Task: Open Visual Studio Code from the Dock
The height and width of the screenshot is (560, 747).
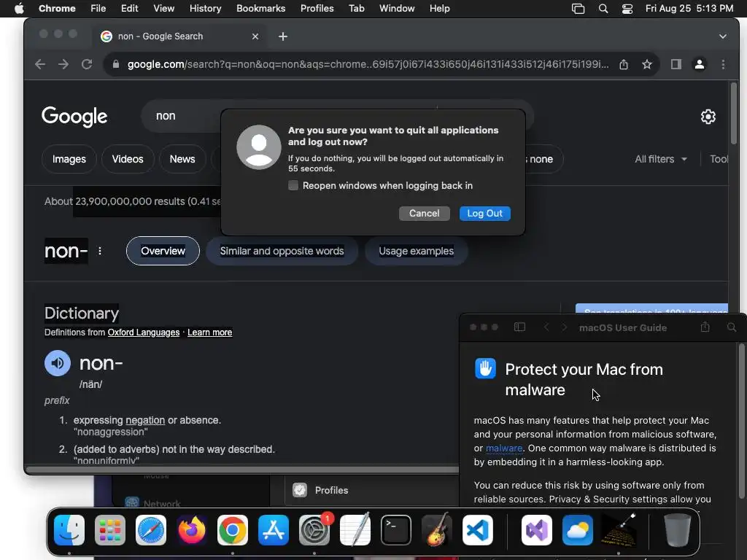Action: point(478,530)
